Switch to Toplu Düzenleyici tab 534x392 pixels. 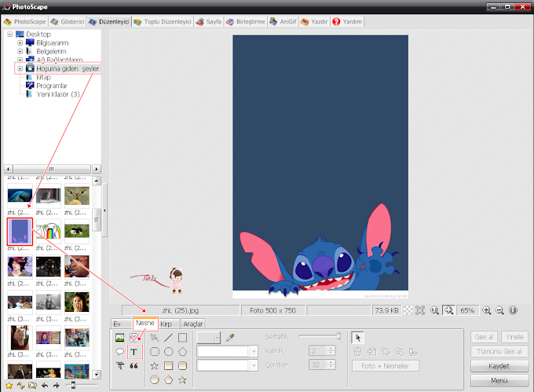pyautogui.click(x=163, y=21)
